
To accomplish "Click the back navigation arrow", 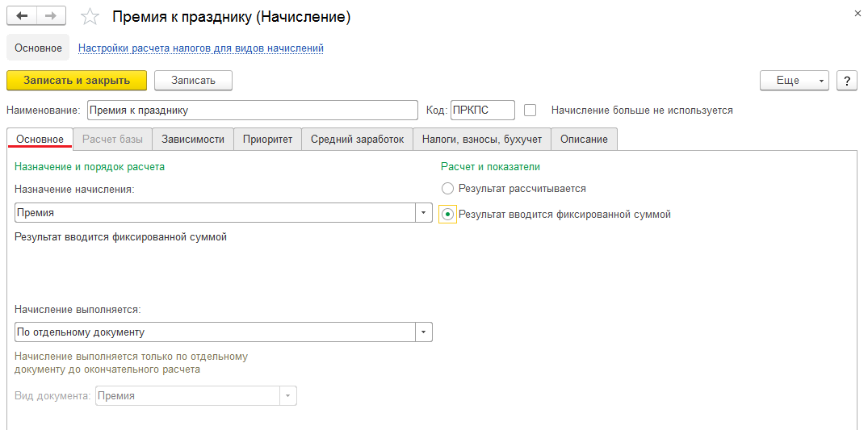I will pos(22,16).
